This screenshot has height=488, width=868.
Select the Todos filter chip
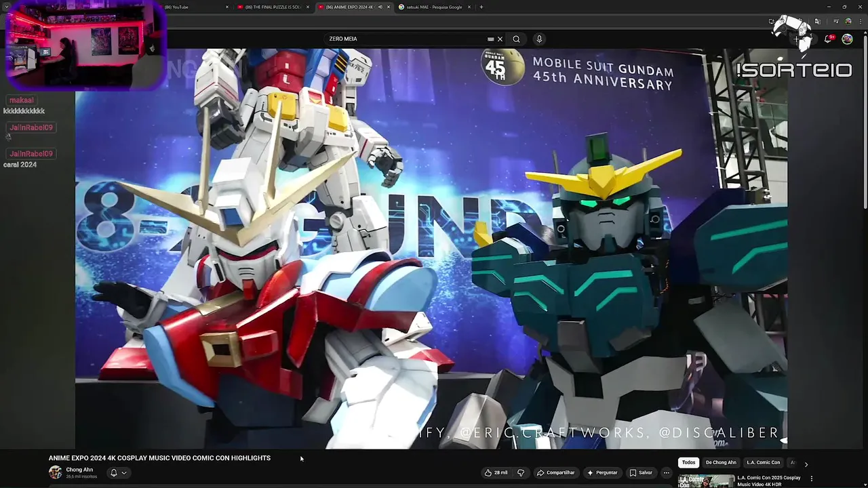pyautogui.click(x=688, y=462)
